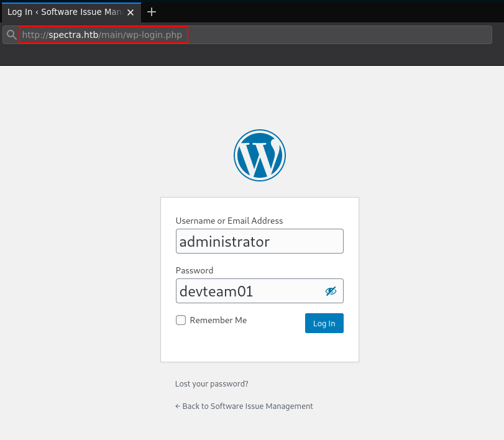
Task: Open the Lost your password? link
Action: 211,384
